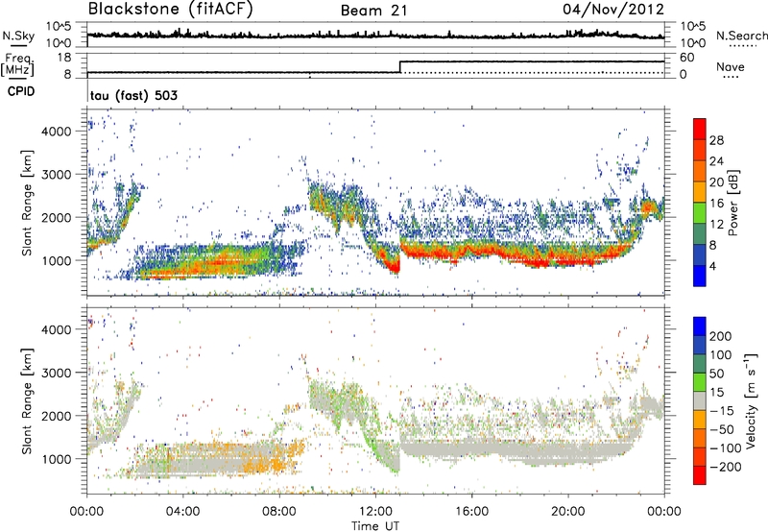
Task: Click the high-power red echo near 13:00 in power panel
Action: (394, 266)
